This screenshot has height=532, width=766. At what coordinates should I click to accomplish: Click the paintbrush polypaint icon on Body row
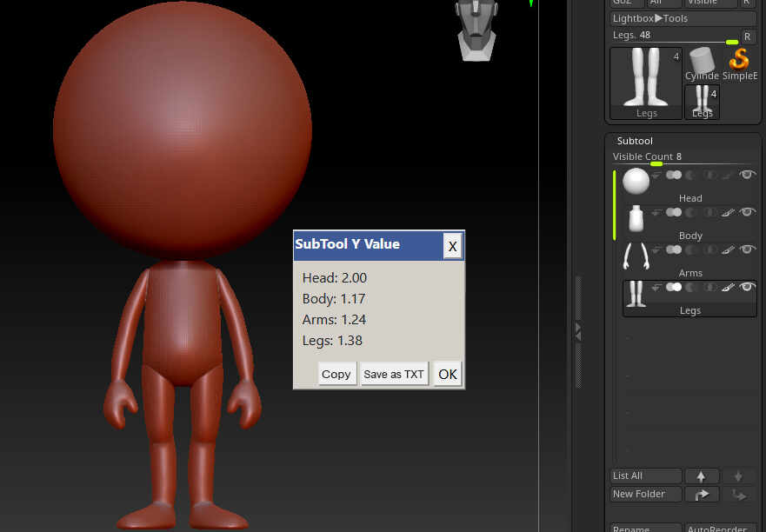[729, 212]
